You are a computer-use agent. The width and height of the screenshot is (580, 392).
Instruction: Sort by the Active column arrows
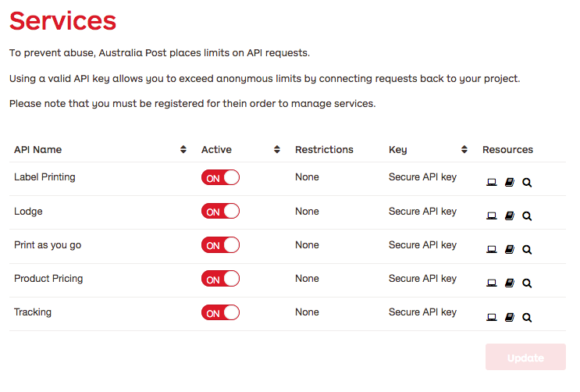tap(276, 150)
